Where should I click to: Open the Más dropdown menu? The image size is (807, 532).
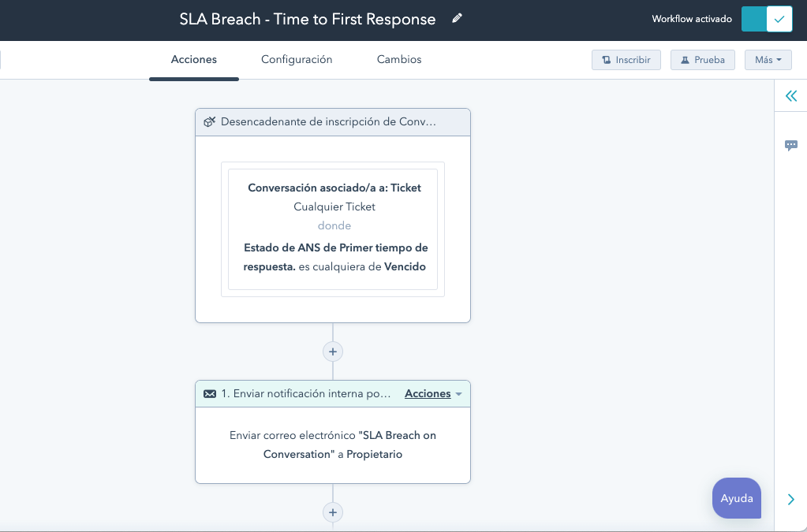768,60
